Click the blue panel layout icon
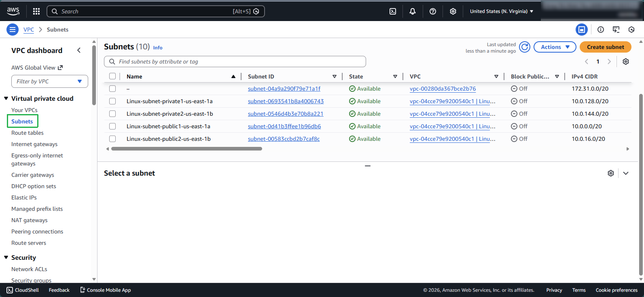 coord(582,30)
